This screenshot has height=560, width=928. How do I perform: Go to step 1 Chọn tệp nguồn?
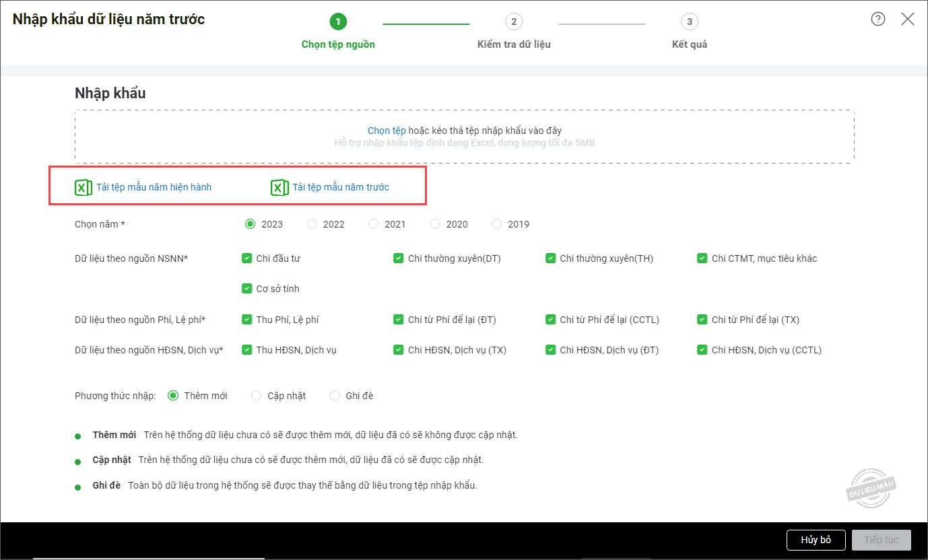pyautogui.click(x=338, y=22)
